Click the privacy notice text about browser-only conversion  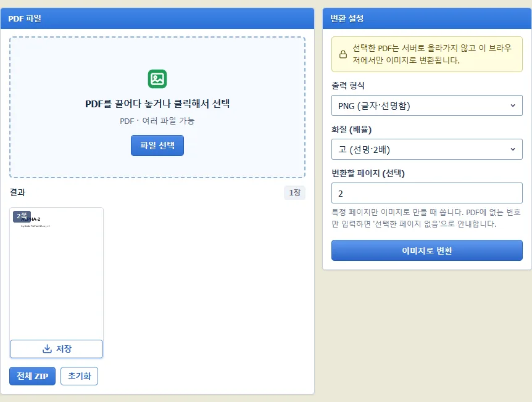point(431,54)
